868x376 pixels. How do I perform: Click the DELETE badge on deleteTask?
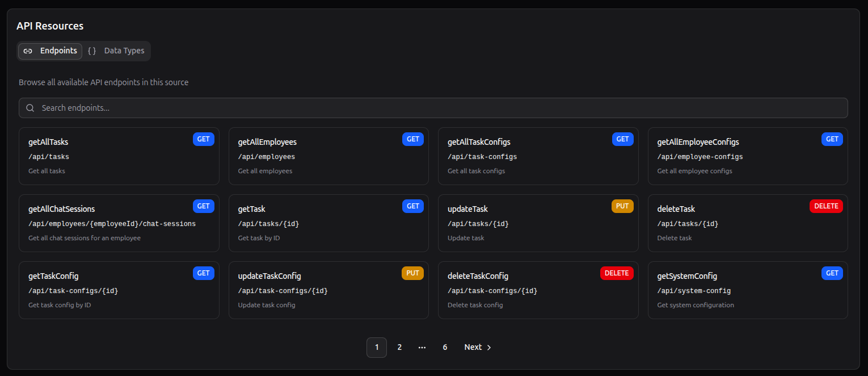pyautogui.click(x=826, y=206)
